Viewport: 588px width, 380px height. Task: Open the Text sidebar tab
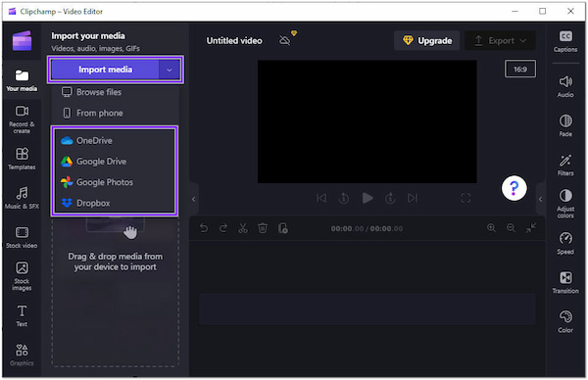point(22,315)
